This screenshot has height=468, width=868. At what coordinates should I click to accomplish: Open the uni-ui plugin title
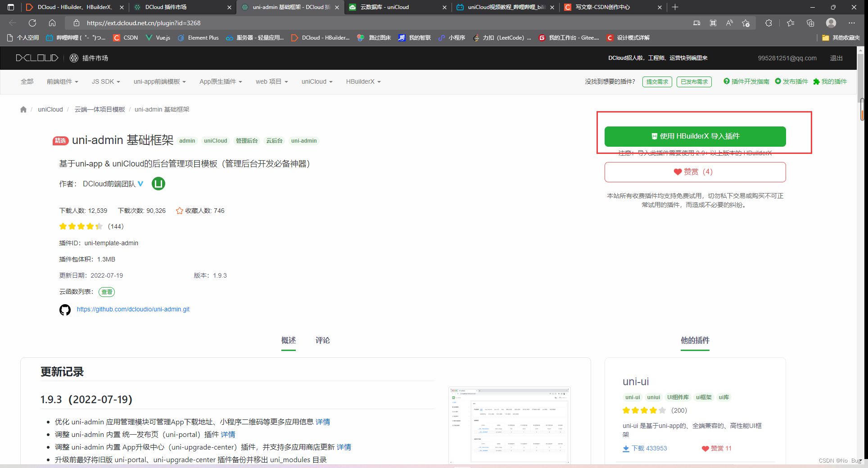[x=636, y=382]
